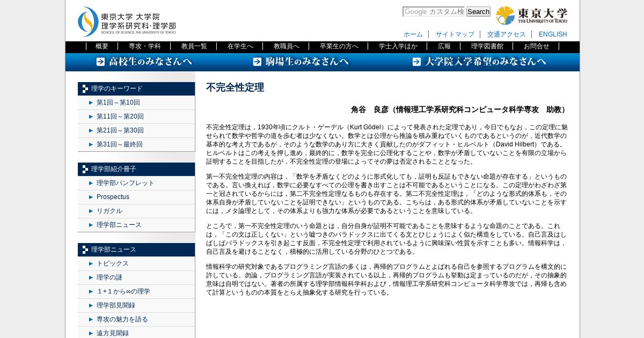
Task: Open 理学図書館 menu item
Action: coord(487,46)
